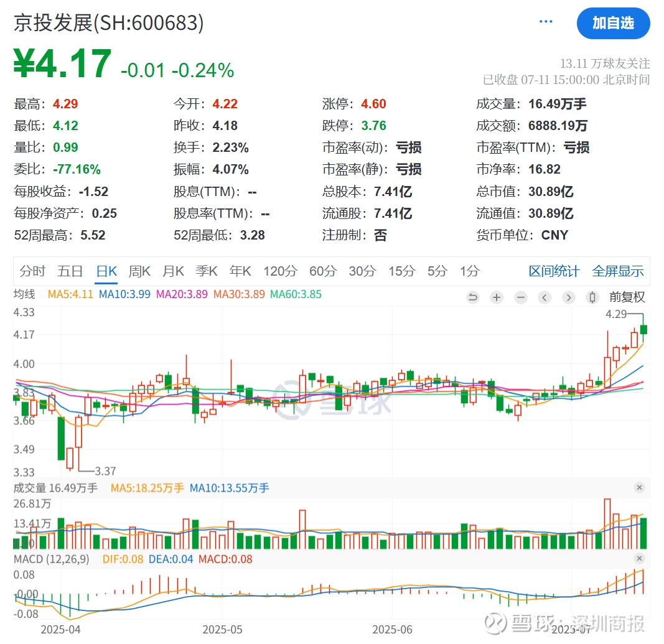664x644 pixels.
Task: Open the three-dot more options menu
Action: pyautogui.click(x=545, y=22)
